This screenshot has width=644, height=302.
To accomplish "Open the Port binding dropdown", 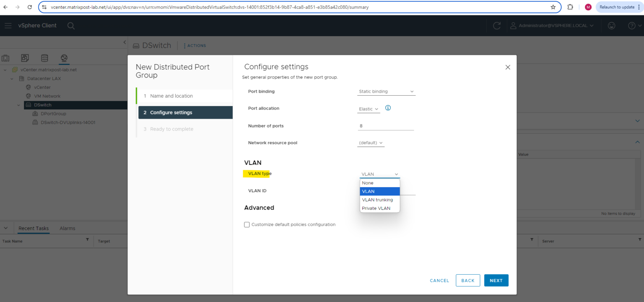I will [x=385, y=91].
